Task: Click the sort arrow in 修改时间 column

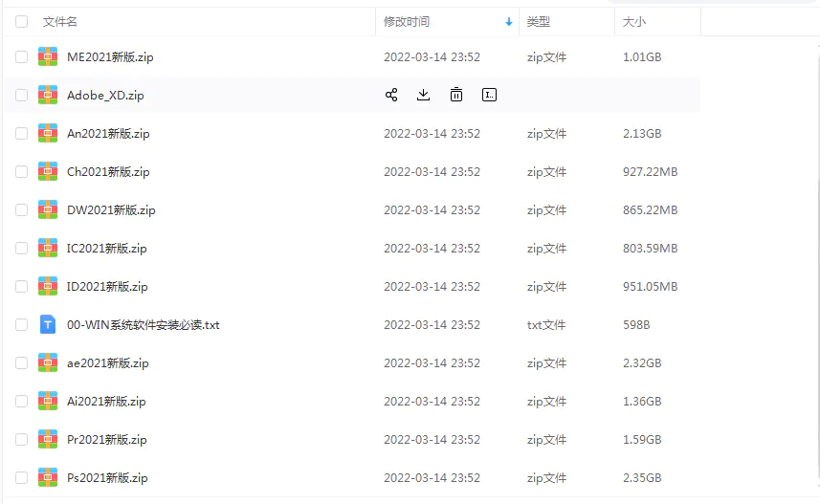Action: (508, 22)
